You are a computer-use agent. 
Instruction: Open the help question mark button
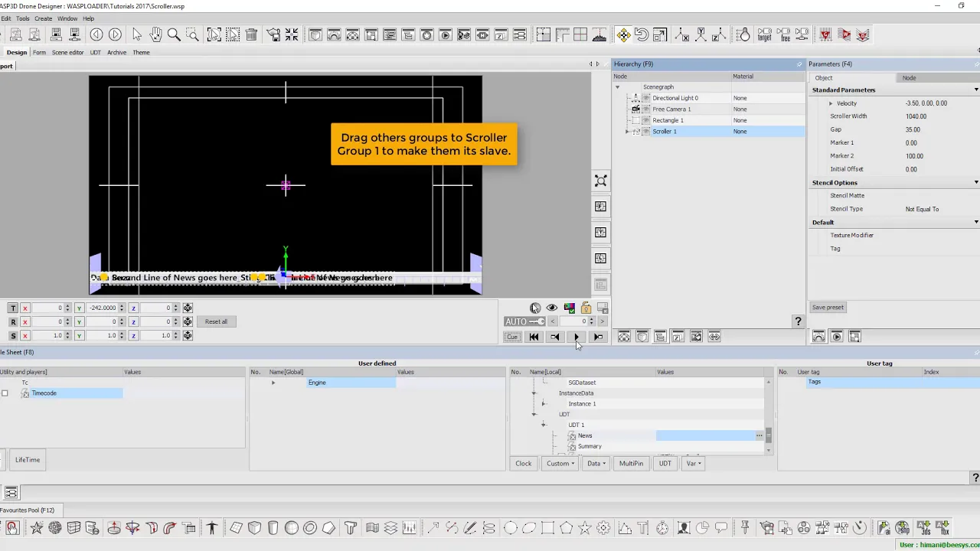pos(798,322)
